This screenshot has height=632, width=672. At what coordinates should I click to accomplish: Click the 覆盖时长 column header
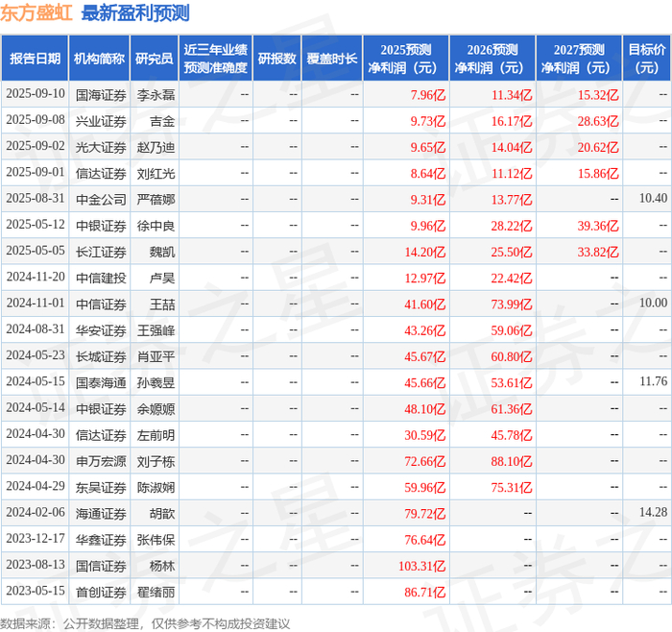coord(332,59)
